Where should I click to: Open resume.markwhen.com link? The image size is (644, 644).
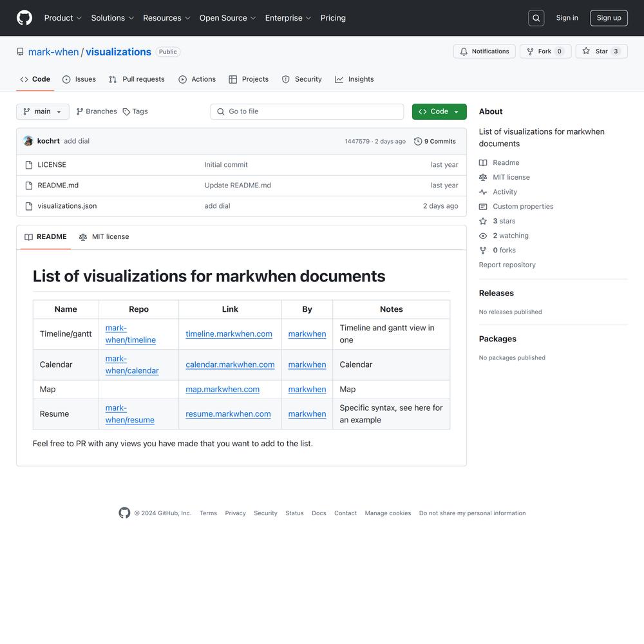[228, 414]
